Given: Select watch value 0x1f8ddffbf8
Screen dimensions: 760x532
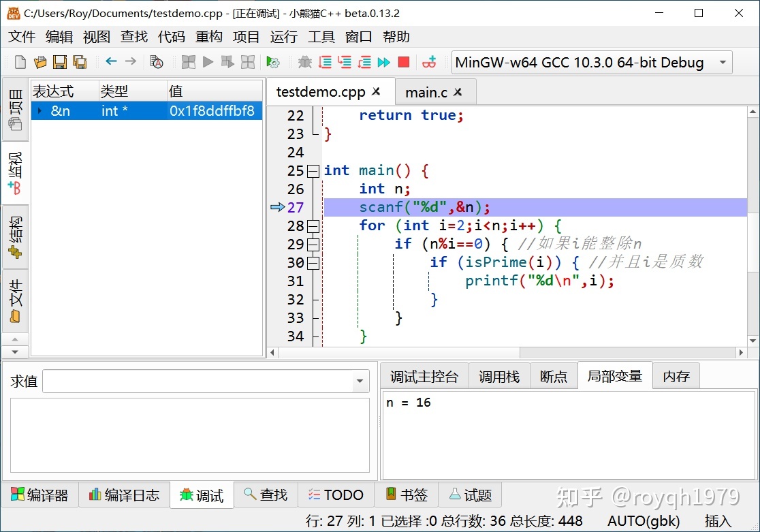Looking at the screenshot, I should point(212,111).
